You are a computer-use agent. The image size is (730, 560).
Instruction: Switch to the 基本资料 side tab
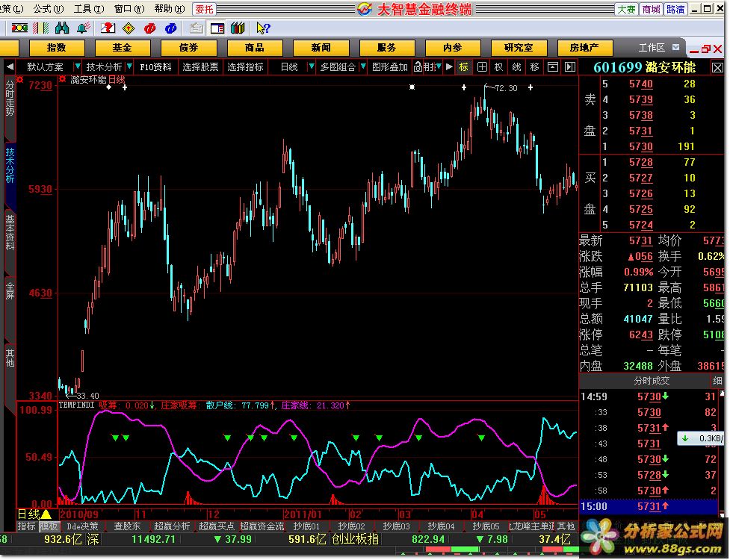[10, 232]
